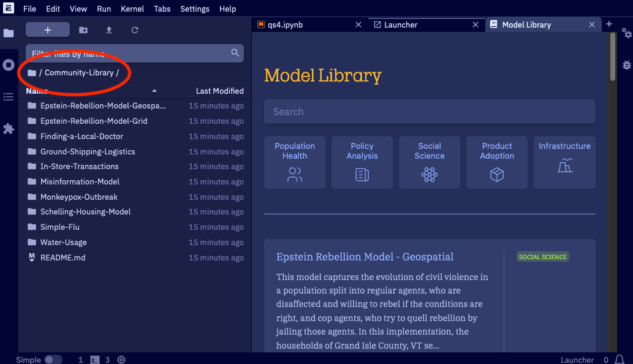633x364 pixels.
Task: Open the extension manager puzzle icon
Action: (9, 129)
